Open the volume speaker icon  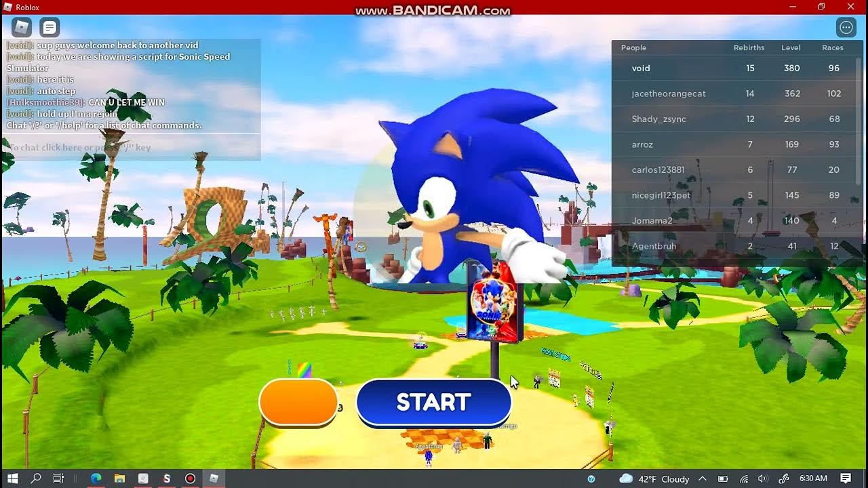(763, 479)
